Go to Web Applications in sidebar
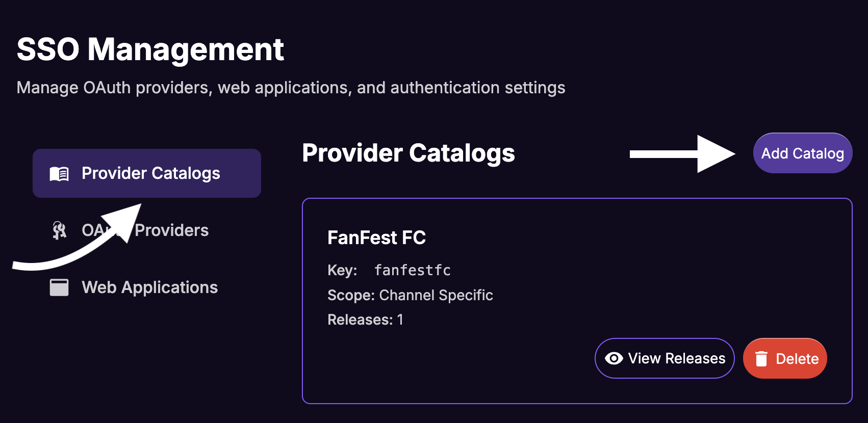Image resolution: width=868 pixels, height=423 pixels. 147,287
